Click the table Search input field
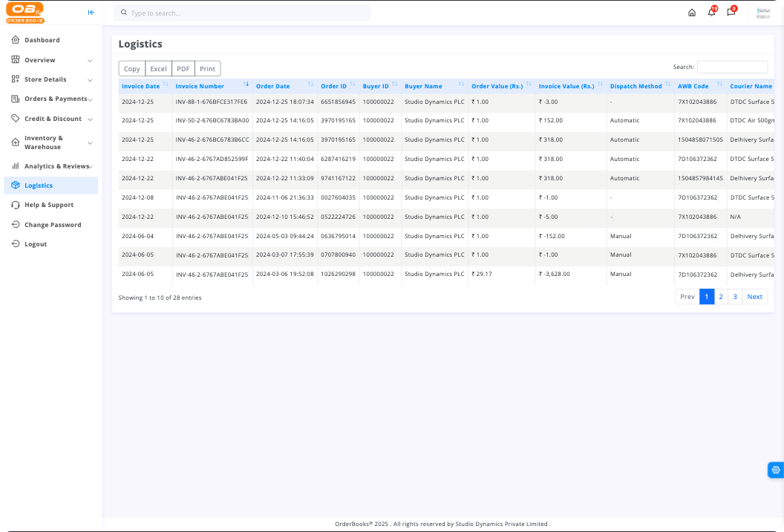 tap(732, 67)
